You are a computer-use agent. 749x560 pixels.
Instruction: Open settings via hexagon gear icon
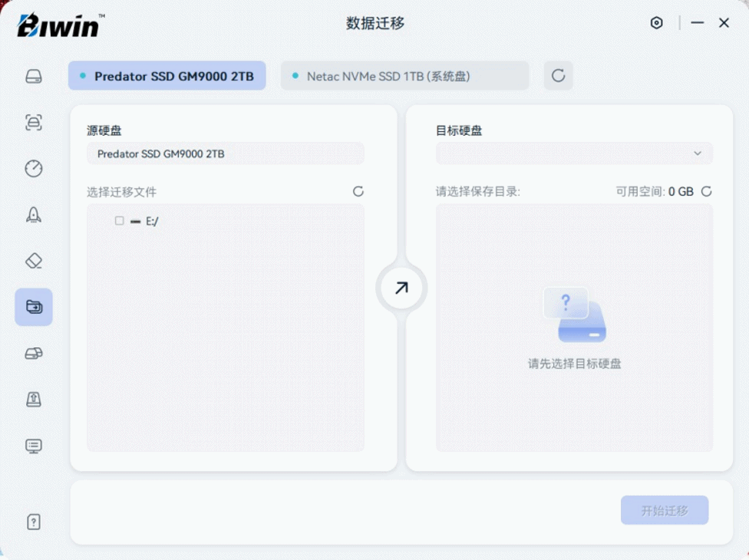tap(656, 23)
